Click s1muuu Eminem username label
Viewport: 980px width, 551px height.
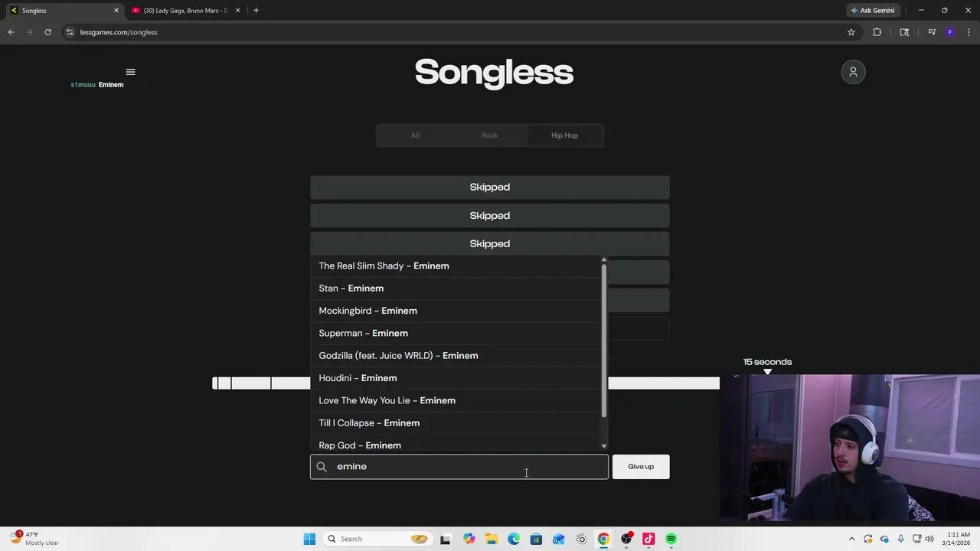click(97, 85)
